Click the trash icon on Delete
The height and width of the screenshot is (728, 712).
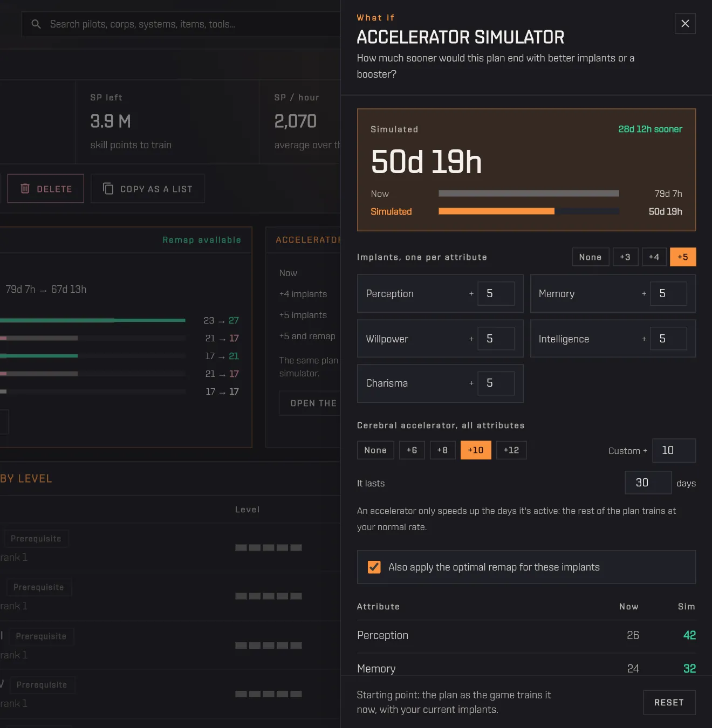click(25, 189)
